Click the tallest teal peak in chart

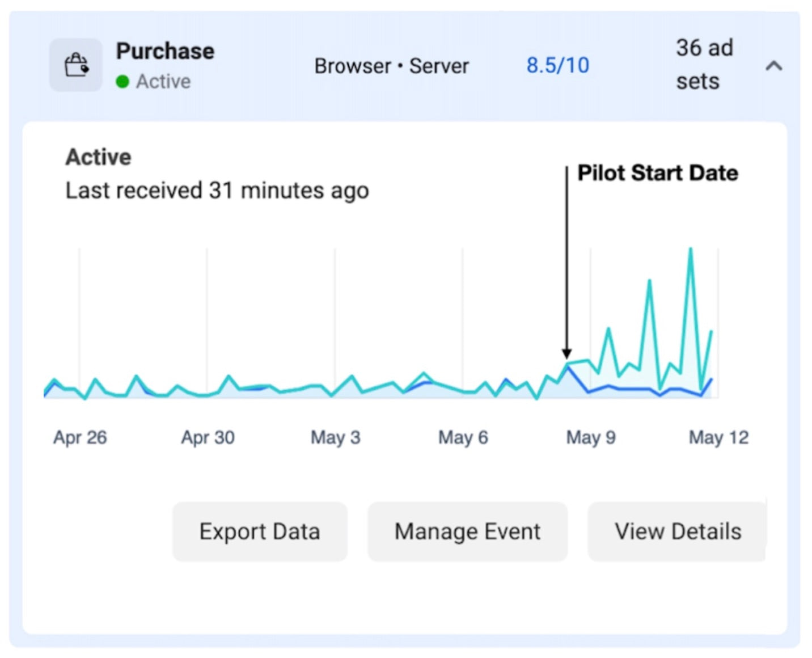tap(690, 249)
